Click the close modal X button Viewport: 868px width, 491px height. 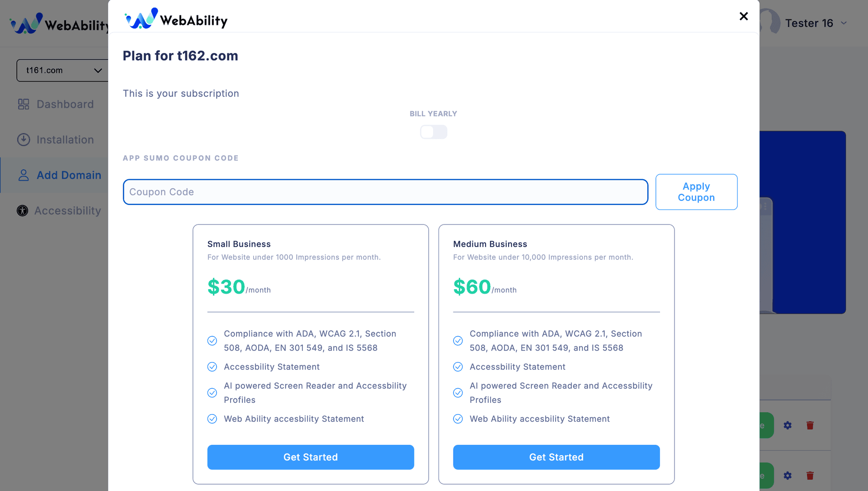point(743,16)
